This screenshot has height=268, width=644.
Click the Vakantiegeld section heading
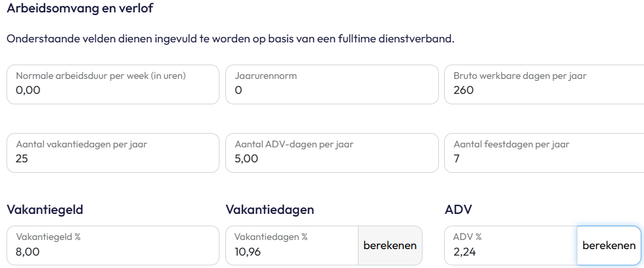pyautogui.click(x=44, y=209)
